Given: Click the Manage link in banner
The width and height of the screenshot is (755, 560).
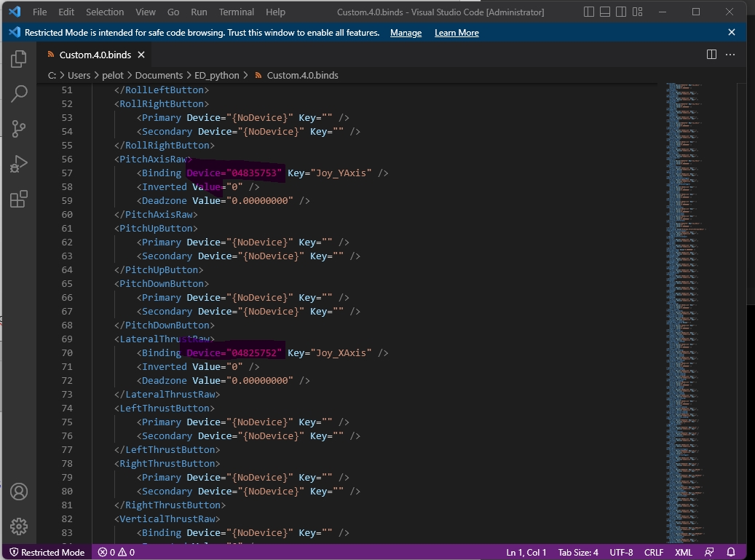Looking at the screenshot, I should pyautogui.click(x=406, y=33).
